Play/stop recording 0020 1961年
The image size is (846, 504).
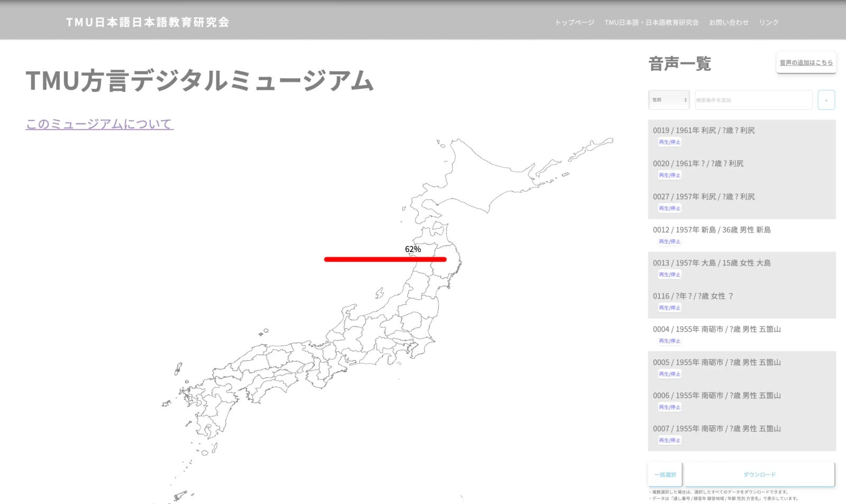pos(669,175)
